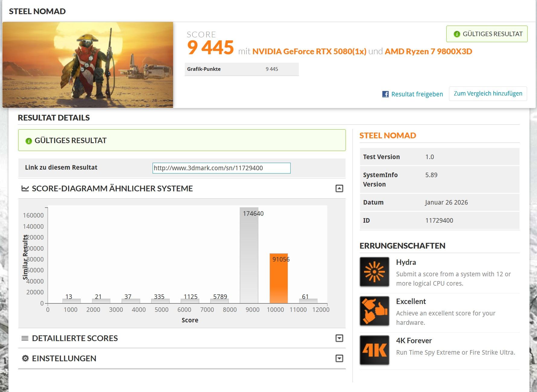
Task: Expand the Einstellungen section
Action: coord(339,358)
